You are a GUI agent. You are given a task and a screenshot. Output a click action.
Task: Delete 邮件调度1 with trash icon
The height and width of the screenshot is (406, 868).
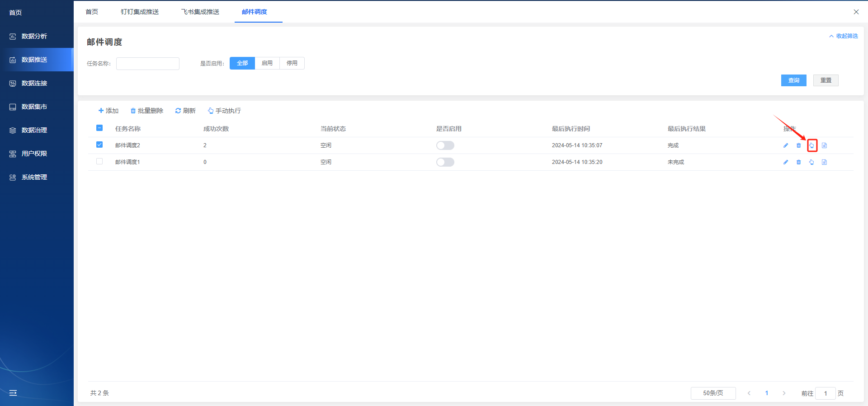pos(799,162)
